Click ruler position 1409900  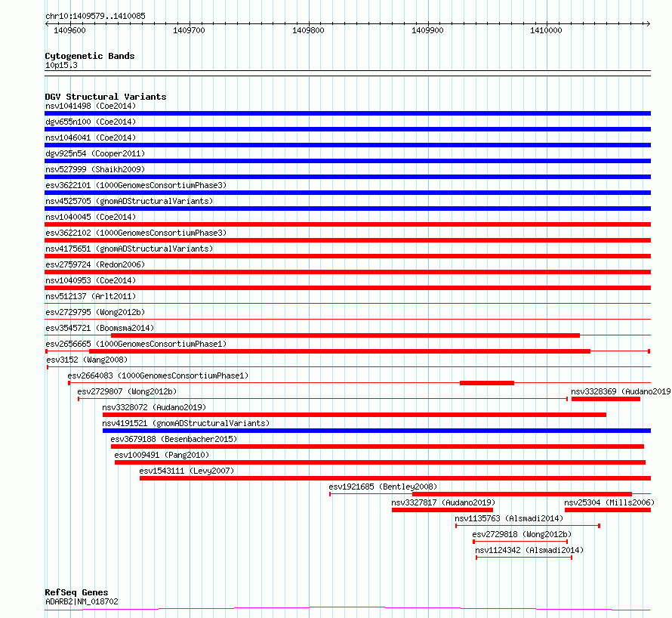427,30
